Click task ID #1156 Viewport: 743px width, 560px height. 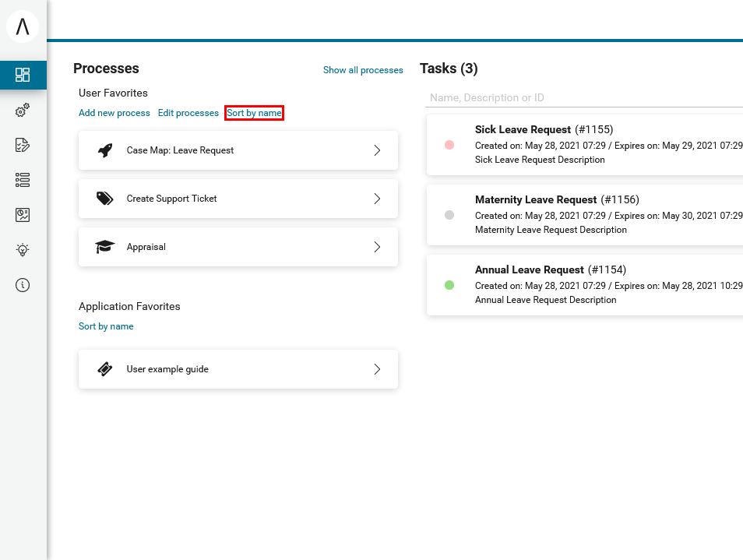coord(620,200)
